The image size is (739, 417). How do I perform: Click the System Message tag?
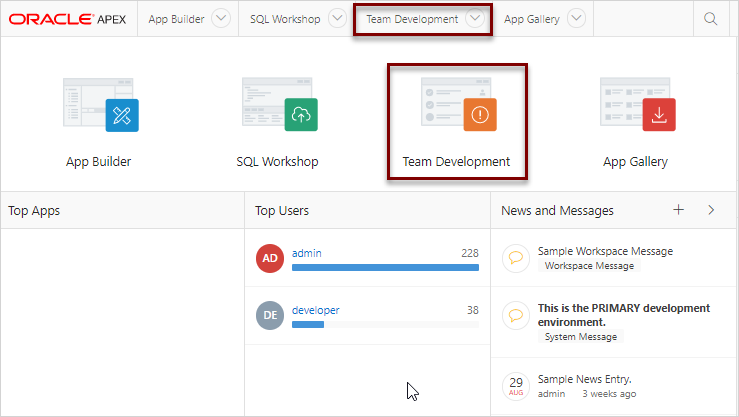pyautogui.click(x=581, y=336)
